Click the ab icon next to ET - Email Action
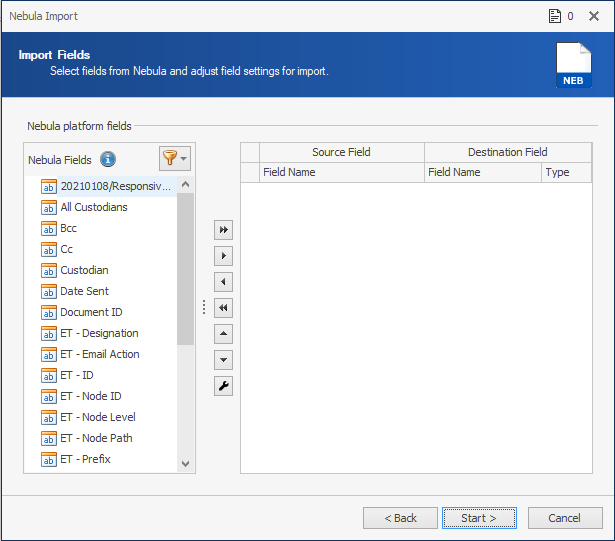 49,354
